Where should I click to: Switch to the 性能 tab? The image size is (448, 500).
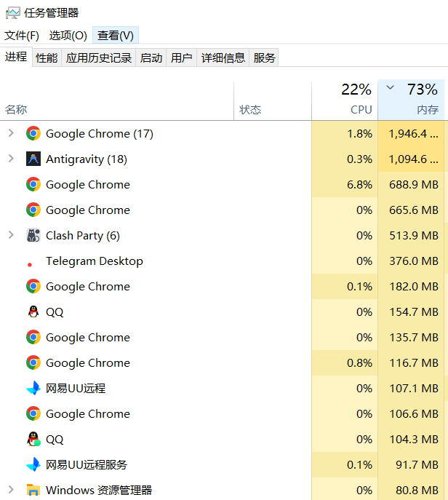(x=47, y=57)
